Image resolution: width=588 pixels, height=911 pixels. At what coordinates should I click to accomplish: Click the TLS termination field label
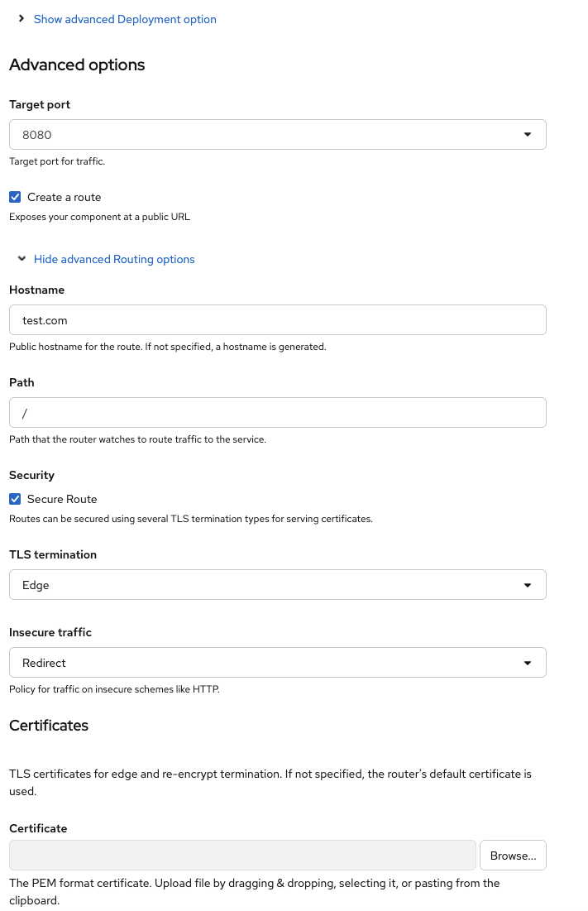pyautogui.click(x=53, y=554)
